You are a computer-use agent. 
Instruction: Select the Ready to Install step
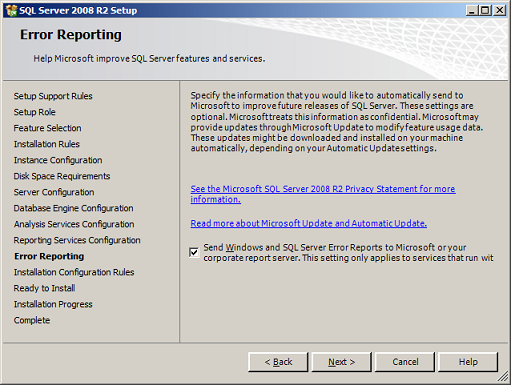44,288
